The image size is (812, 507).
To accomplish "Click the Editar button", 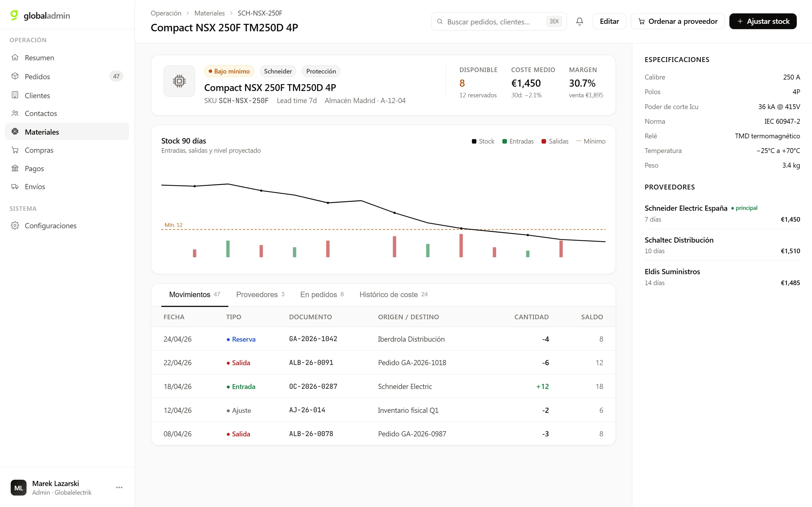I will click(x=609, y=22).
